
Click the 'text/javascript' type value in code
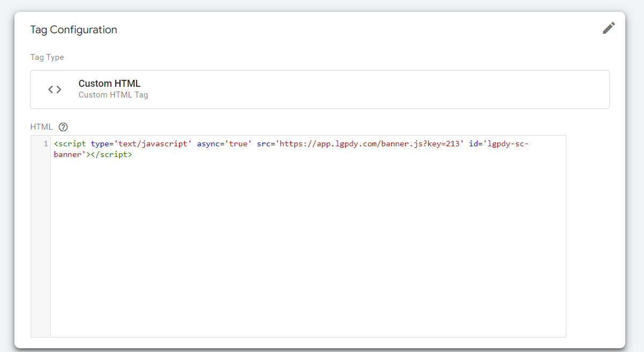pos(153,144)
